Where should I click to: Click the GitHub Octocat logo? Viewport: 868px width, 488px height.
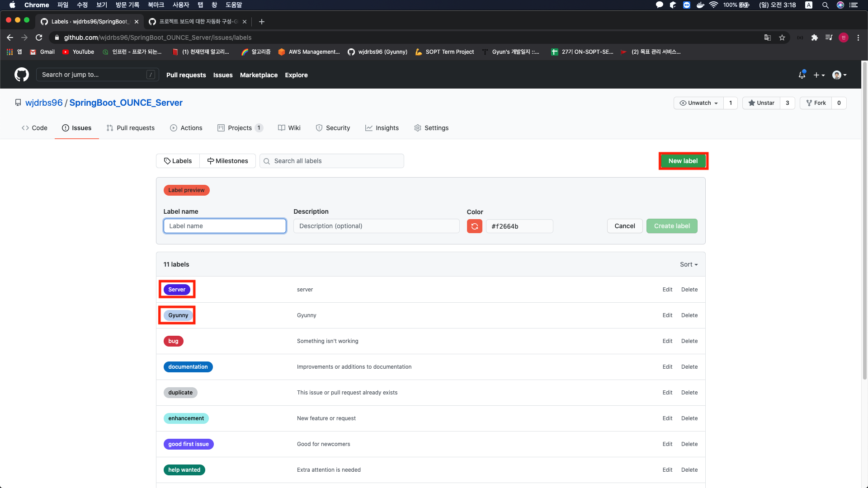tap(21, 75)
